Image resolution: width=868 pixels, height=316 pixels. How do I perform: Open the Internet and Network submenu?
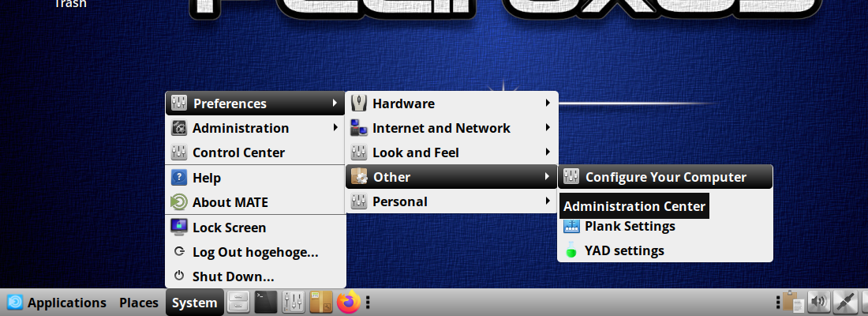coord(451,128)
